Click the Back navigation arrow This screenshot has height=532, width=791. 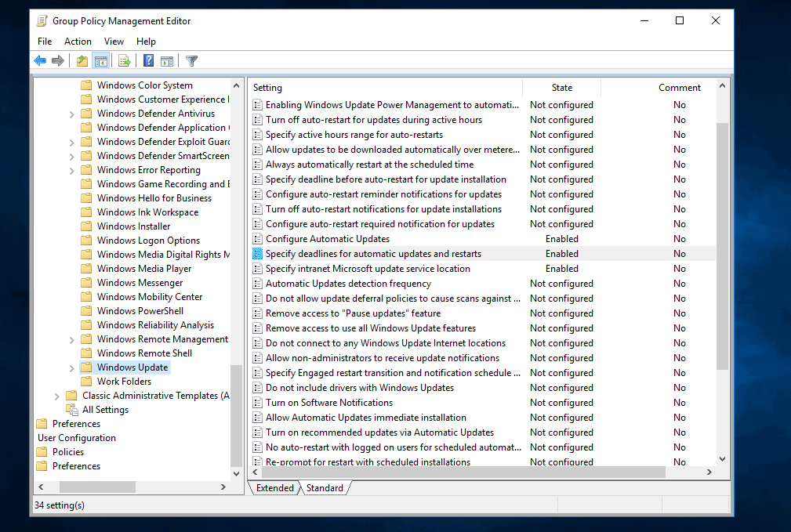[39, 60]
